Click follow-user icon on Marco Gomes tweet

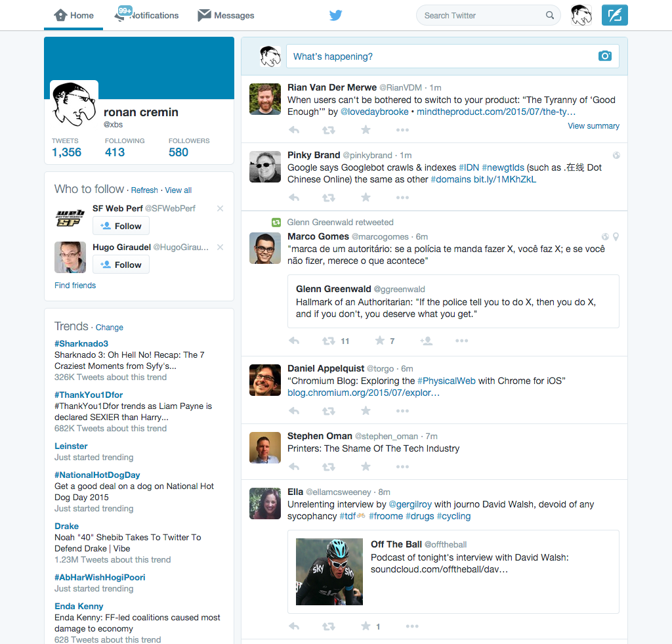(426, 341)
